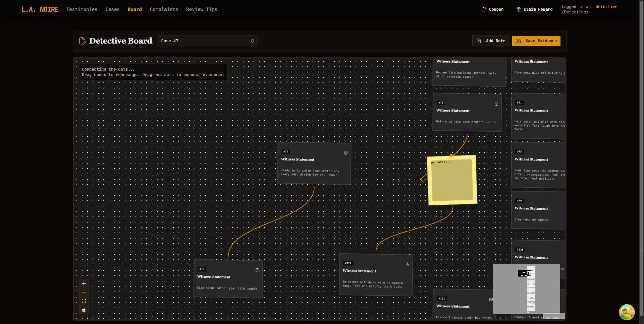Click the icon on statement #131 card
644x324 pixels.
[x=491, y=300]
